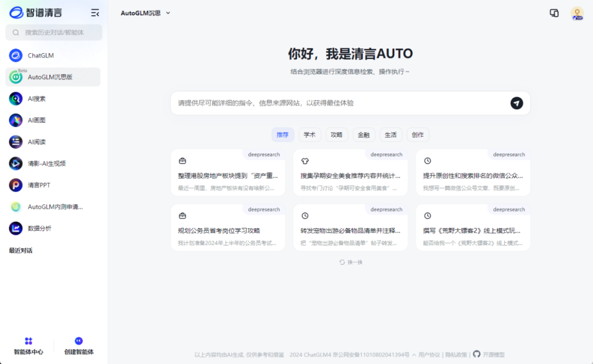The width and height of the screenshot is (593, 364).
Task: Open 数据分析 chart icon
Action: click(15, 228)
